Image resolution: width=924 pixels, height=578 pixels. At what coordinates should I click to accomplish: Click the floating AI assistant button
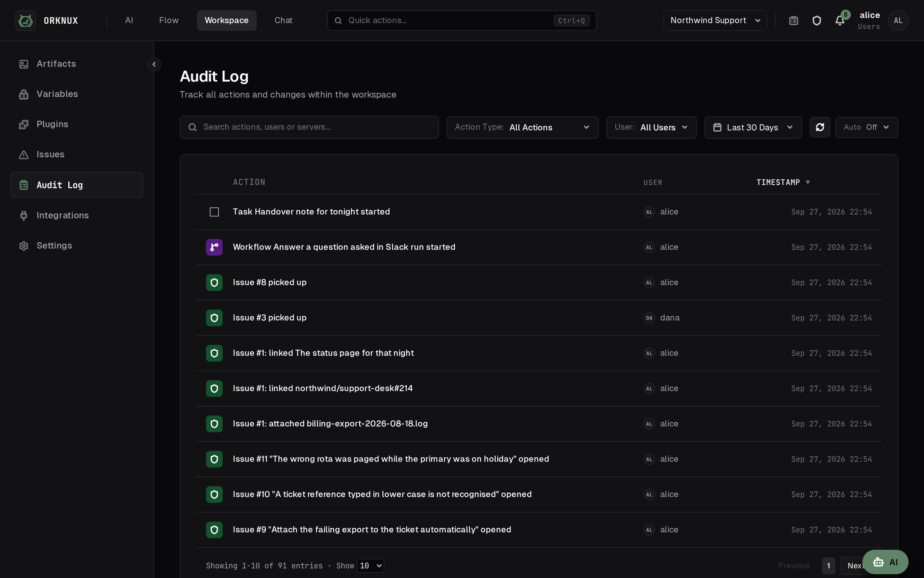click(x=885, y=562)
